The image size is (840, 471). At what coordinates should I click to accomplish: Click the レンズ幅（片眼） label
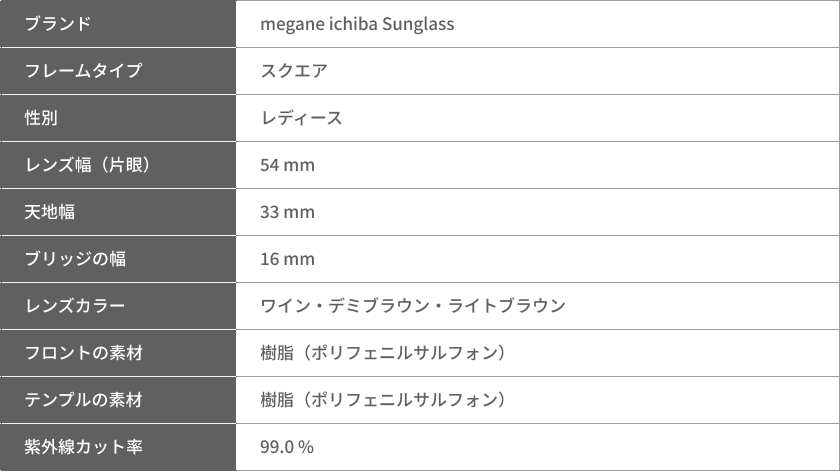click(x=89, y=165)
